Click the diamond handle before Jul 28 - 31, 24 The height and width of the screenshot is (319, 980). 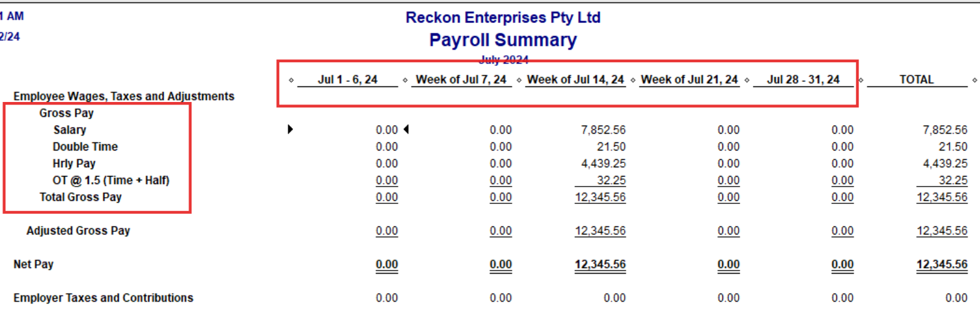(x=747, y=80)
